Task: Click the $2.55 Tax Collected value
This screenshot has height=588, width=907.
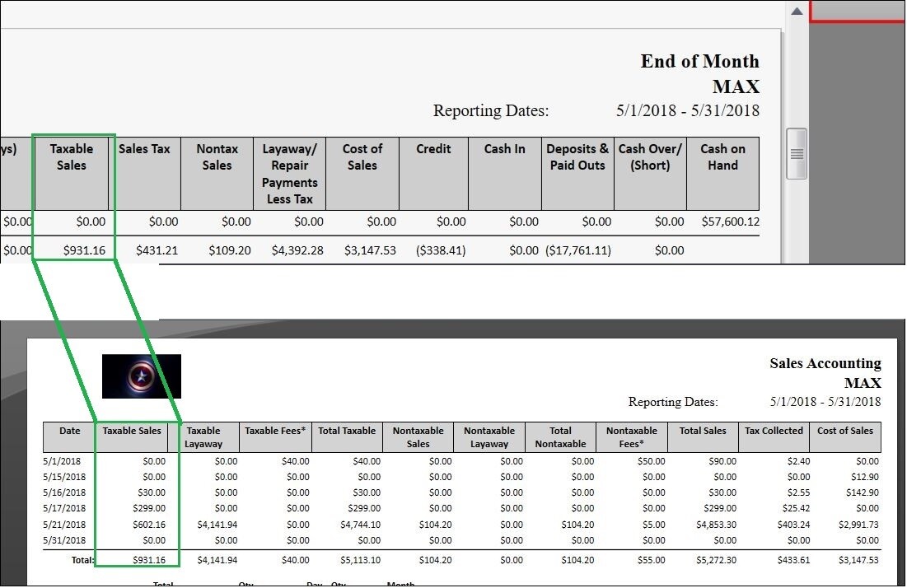Action: (x=798, y=492)
